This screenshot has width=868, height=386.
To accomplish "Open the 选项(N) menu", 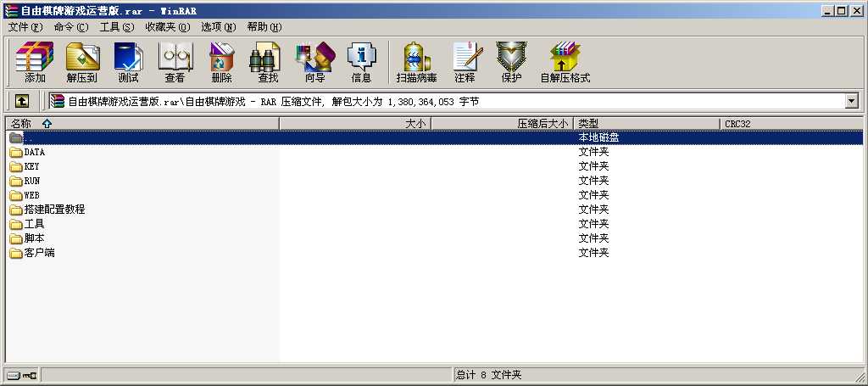I will pos(218,26).
